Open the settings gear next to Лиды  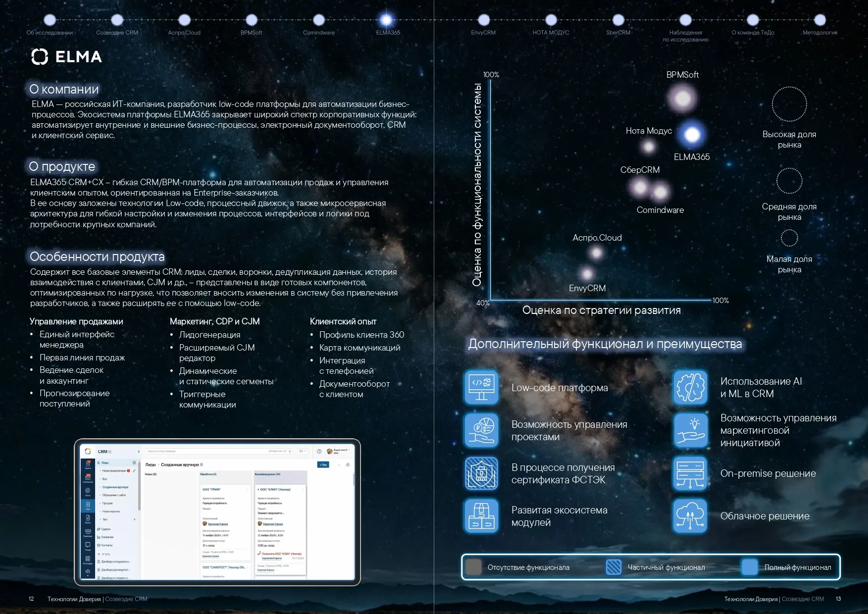point(134,462)
